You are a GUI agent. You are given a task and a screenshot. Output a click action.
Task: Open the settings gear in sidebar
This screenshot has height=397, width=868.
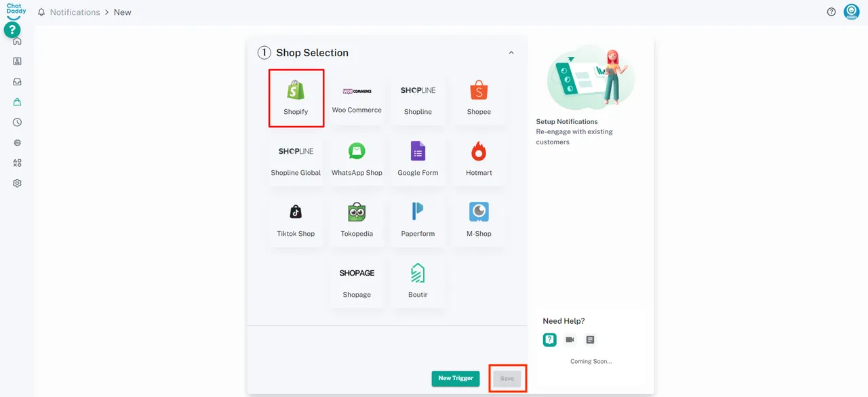(x=17, y=183)
